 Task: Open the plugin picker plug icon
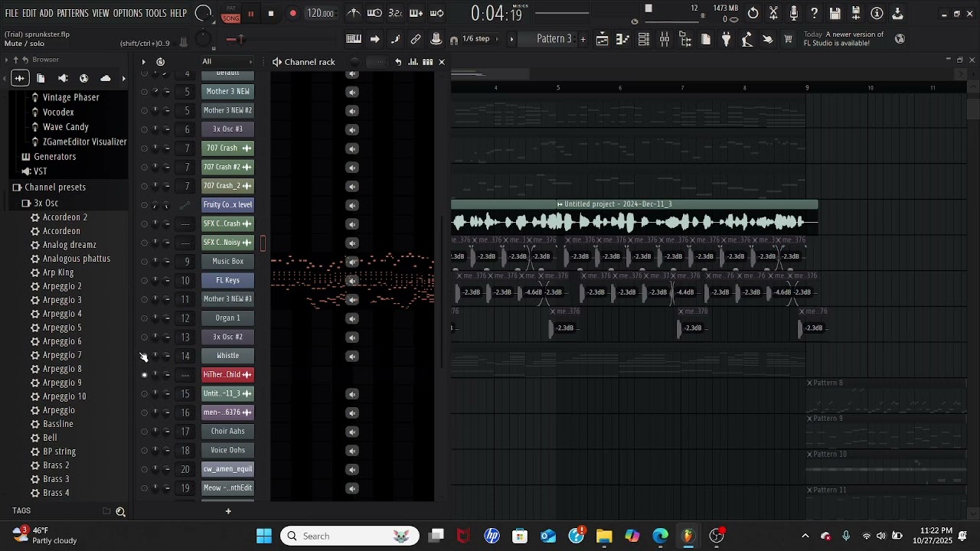(x=727, y=39)
